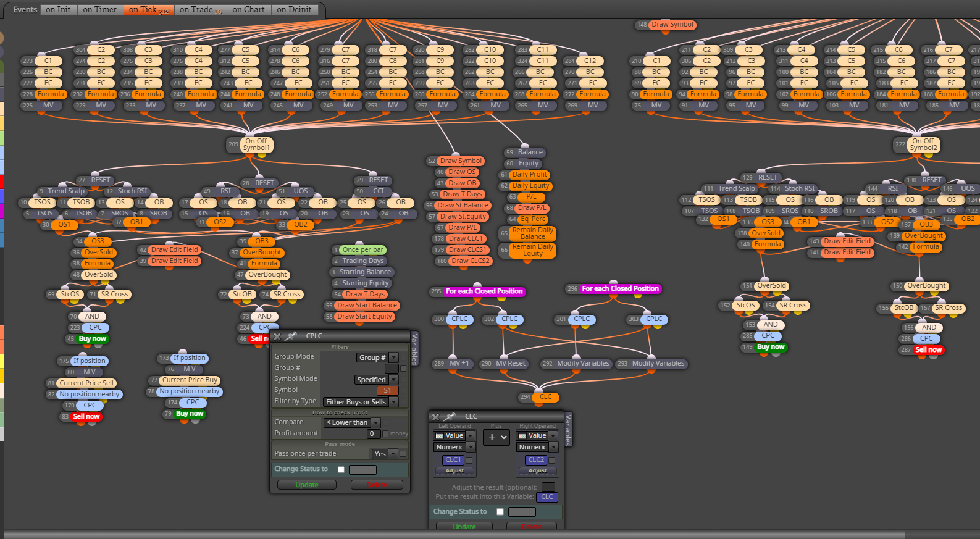Switch to the on Init event tab

[x=58, y=9]
